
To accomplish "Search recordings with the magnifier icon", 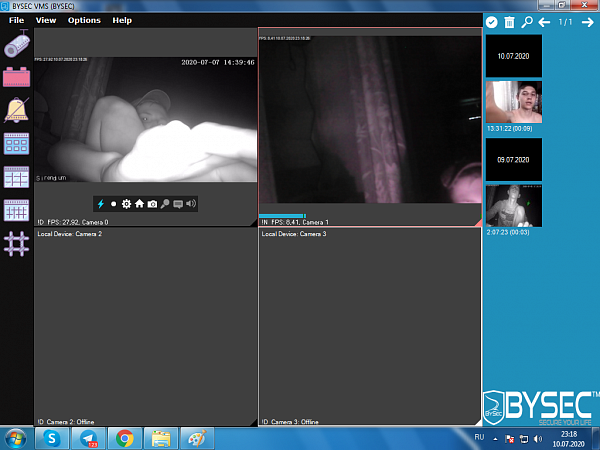I will 526,21.
